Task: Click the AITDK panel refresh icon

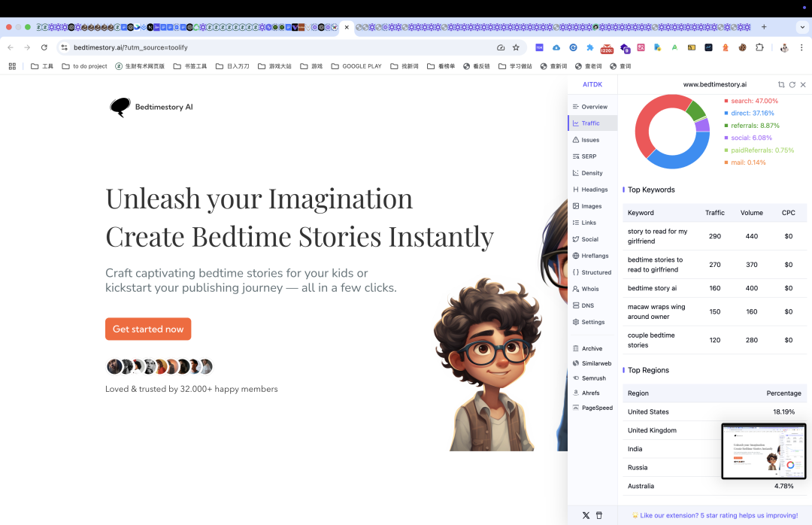Action: pyautogui.click(x=792, y=84)
